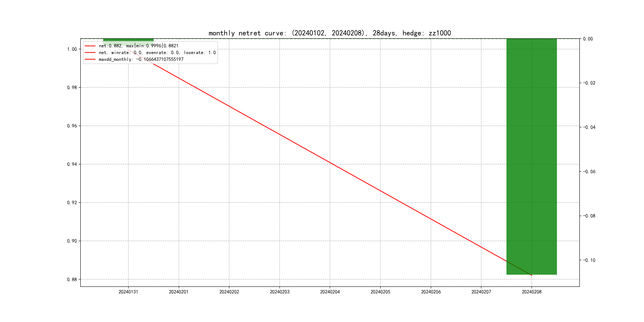Click the x-axis label 20240207

[x=481, y=292]
